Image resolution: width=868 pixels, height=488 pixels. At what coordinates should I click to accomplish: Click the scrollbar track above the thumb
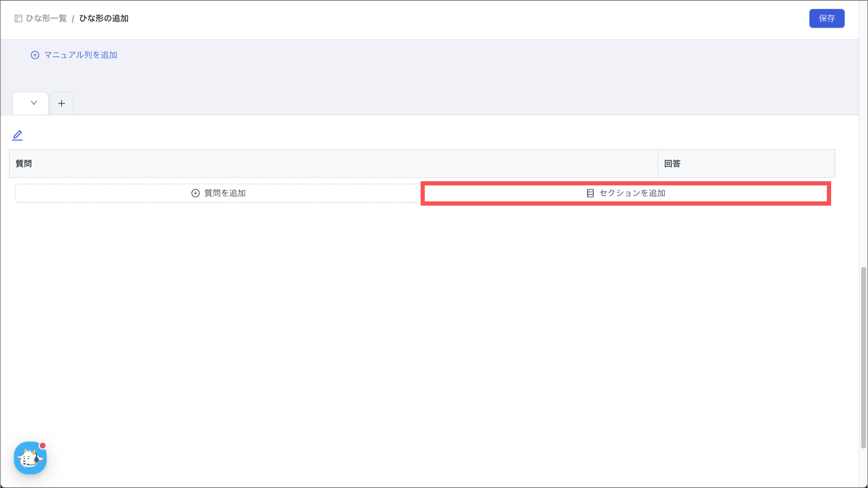pyautogui.click(x=863, y=148)
